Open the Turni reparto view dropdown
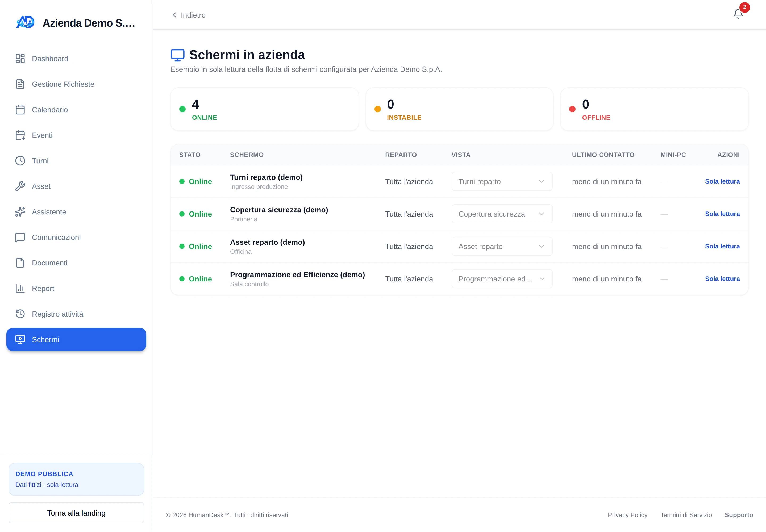766x532 pixels. (x=502, y=181)
